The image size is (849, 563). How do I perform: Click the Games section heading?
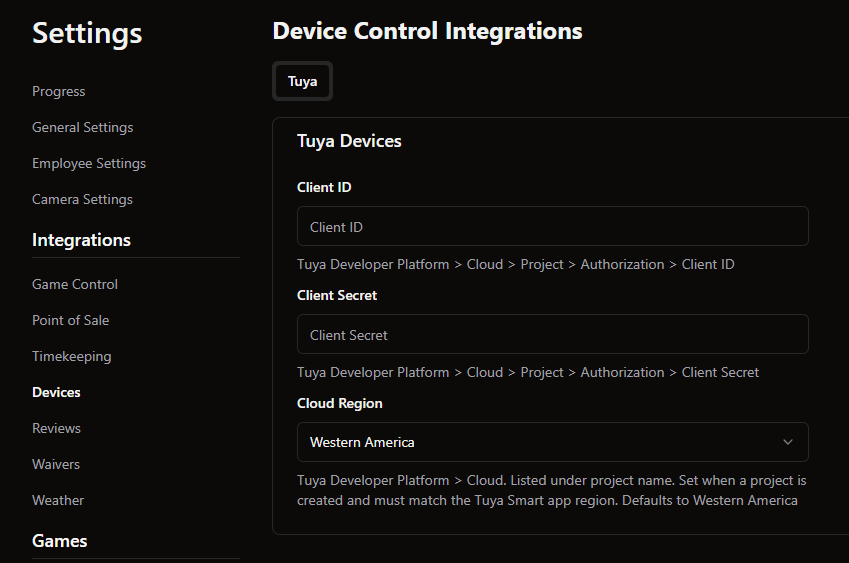pyautogui.click(x=60, y=541)
